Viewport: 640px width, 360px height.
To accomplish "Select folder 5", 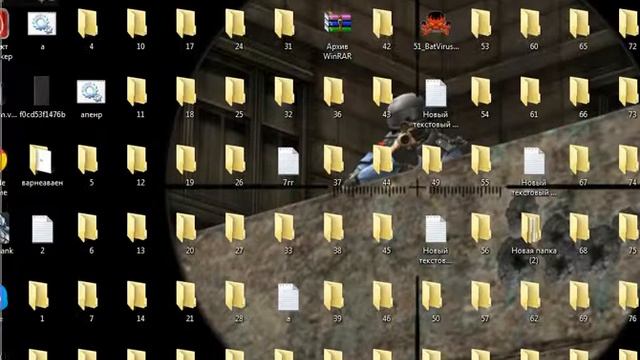I will [x=88, y=160].
